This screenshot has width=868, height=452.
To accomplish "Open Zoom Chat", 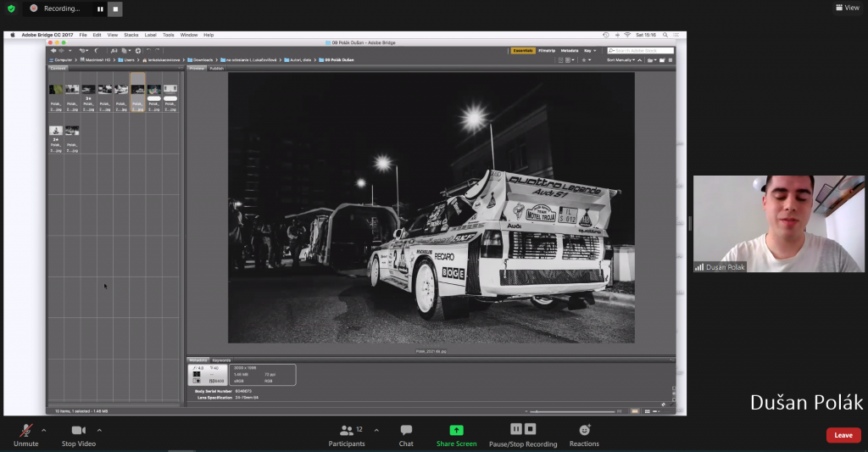I will click(x=406, y=435).
